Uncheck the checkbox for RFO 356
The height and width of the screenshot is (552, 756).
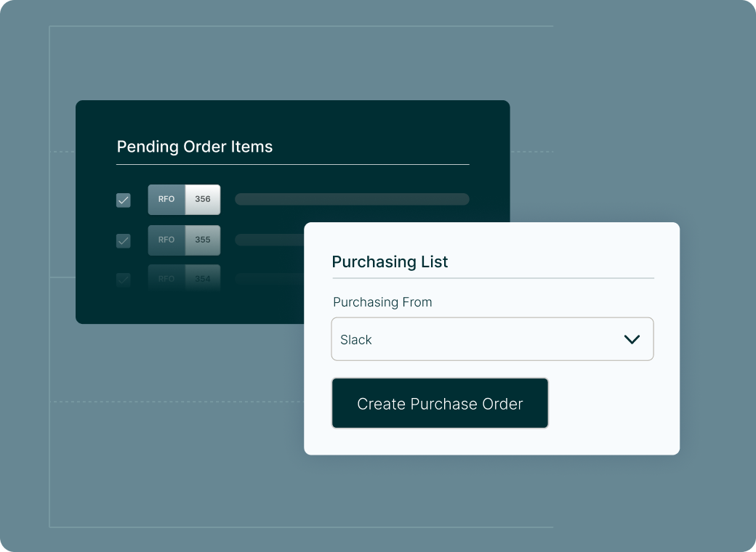coord(124,200)
